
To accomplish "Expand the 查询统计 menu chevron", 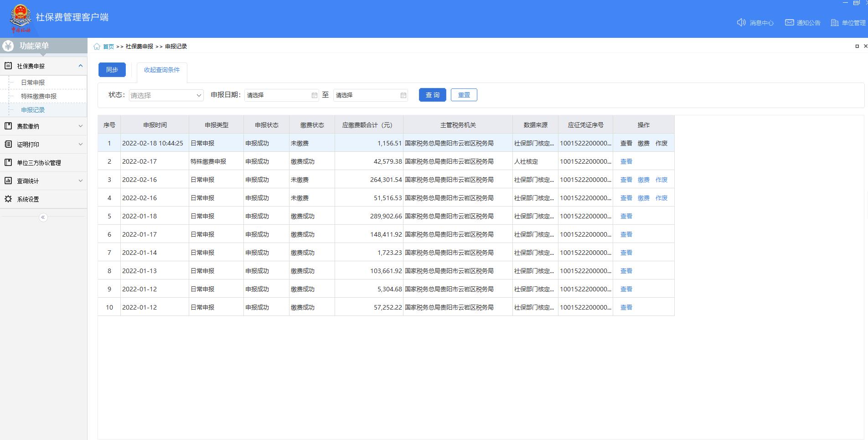I will [x=81, y=181].
